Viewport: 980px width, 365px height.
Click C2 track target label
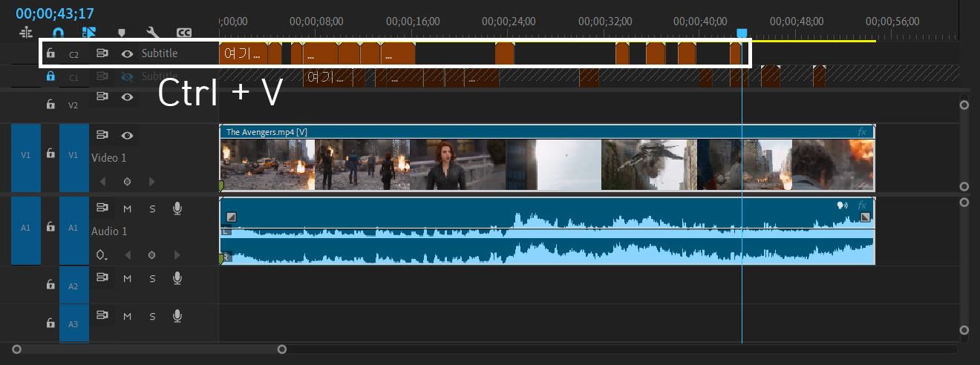(73, 54)
